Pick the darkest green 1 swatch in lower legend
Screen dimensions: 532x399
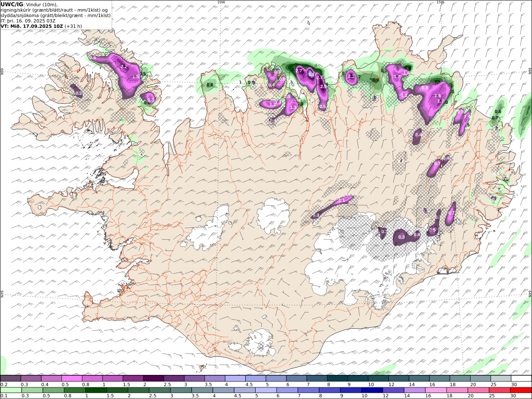(96, 390)
